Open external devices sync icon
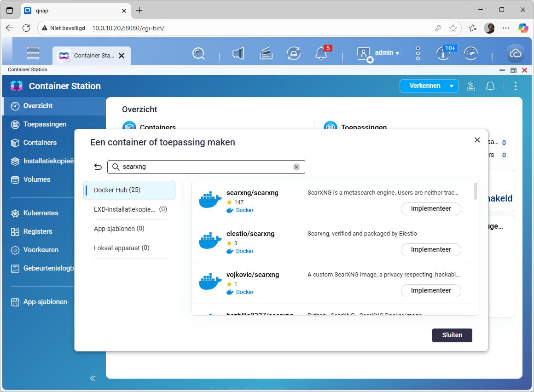Screen dimensions: 534x392 tap(294, 53)
